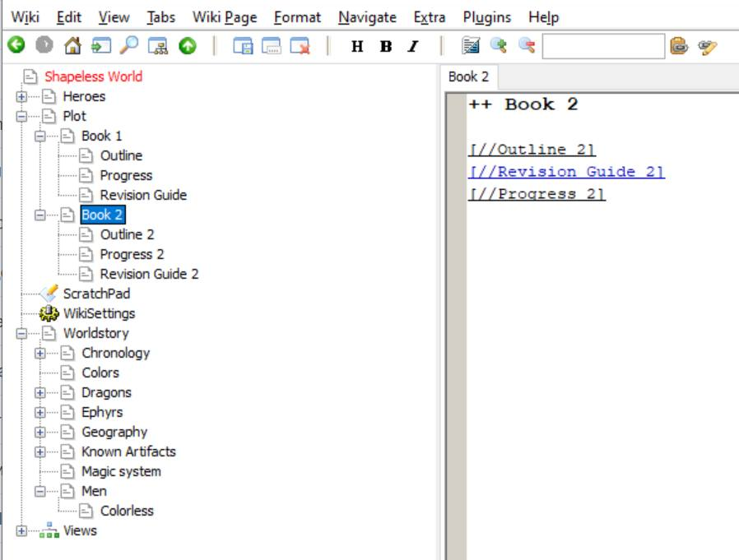
Task: Click the page icon beside Magic system
Action: pyautogui.click(x=67, y=471)
